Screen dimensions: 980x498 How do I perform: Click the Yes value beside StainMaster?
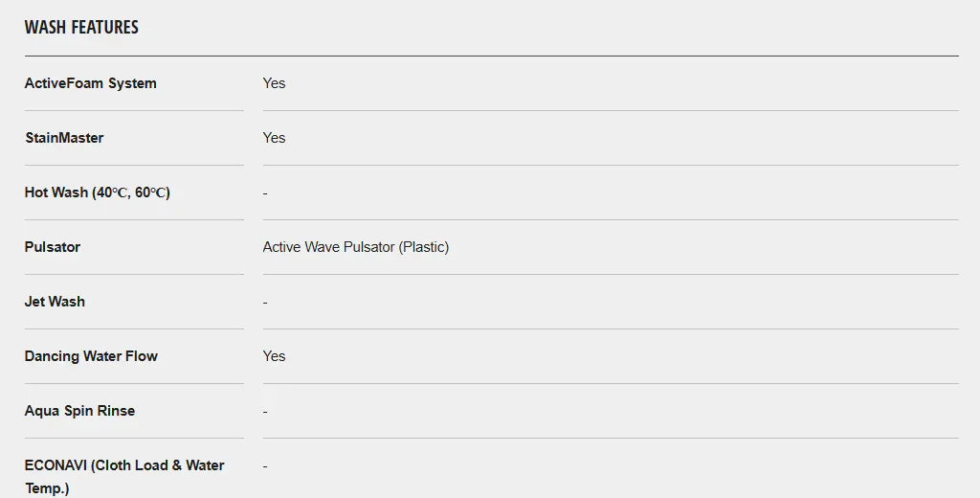[x=274, y=138]
